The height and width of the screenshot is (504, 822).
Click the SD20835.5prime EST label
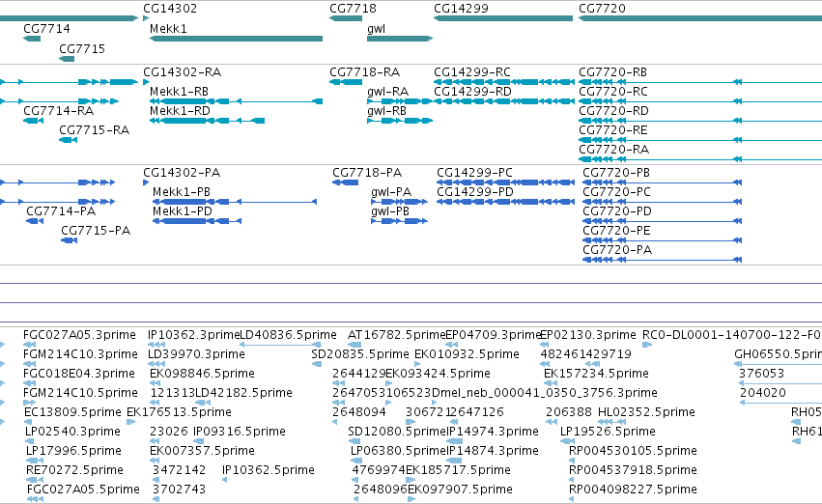click(x=359, y=354)
